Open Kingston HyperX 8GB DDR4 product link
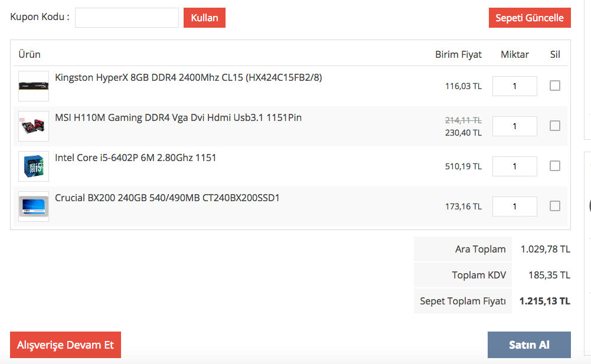The image size is (591, 364). click(188, 78)
